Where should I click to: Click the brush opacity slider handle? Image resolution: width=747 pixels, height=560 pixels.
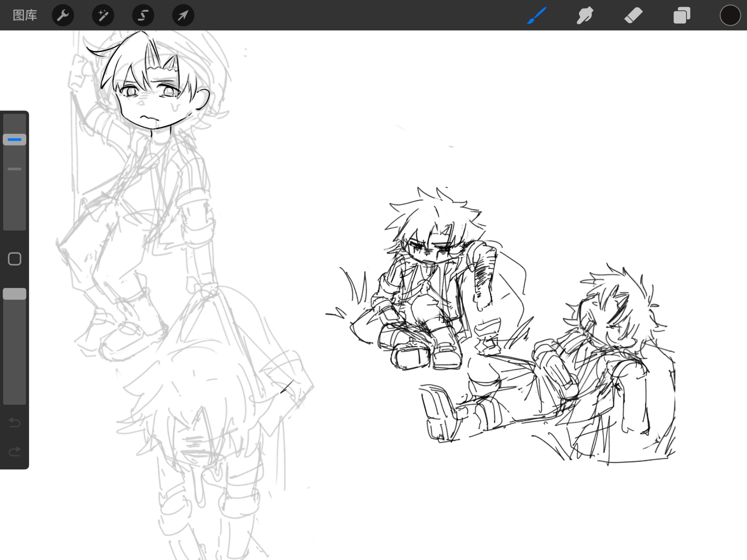click(x=15, y=294)
